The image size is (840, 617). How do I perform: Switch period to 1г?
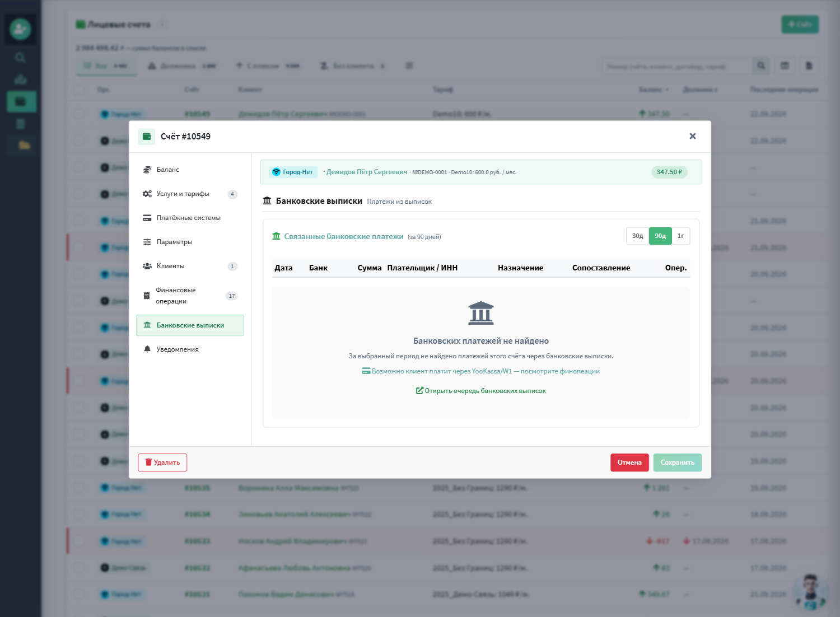(x=681, y=236)
